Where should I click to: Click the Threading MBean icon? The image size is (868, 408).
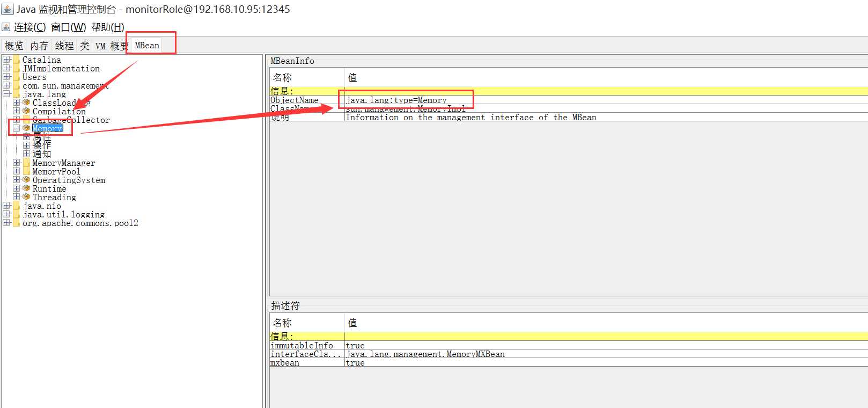[26, 197]
